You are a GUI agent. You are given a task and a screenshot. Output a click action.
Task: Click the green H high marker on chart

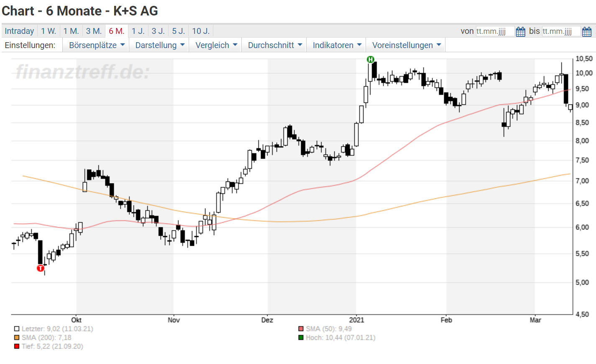pos(370,59)
